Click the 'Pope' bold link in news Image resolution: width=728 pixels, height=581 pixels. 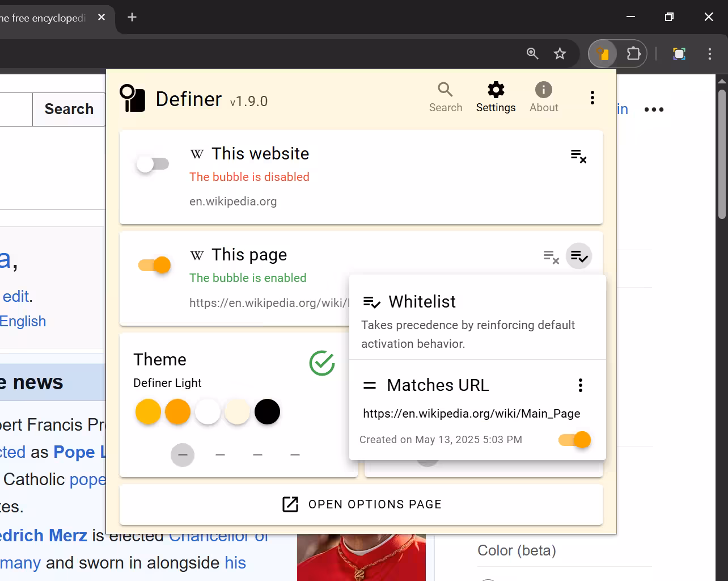click(79, 452)
